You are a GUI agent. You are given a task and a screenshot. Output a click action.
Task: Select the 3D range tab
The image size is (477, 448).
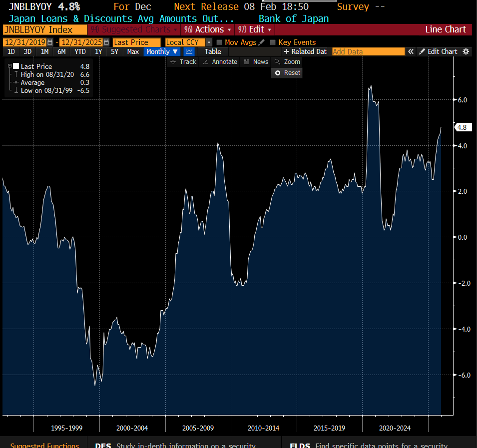point(27,52)
